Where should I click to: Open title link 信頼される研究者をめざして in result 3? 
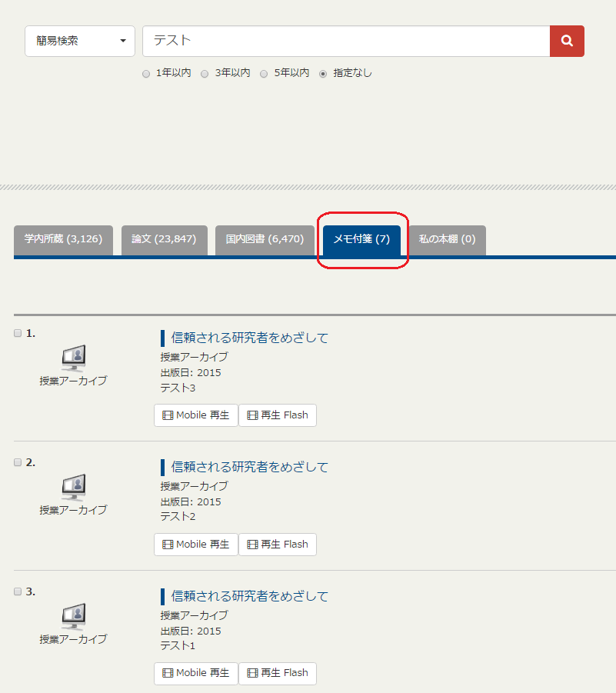click(x=250, y=596)
